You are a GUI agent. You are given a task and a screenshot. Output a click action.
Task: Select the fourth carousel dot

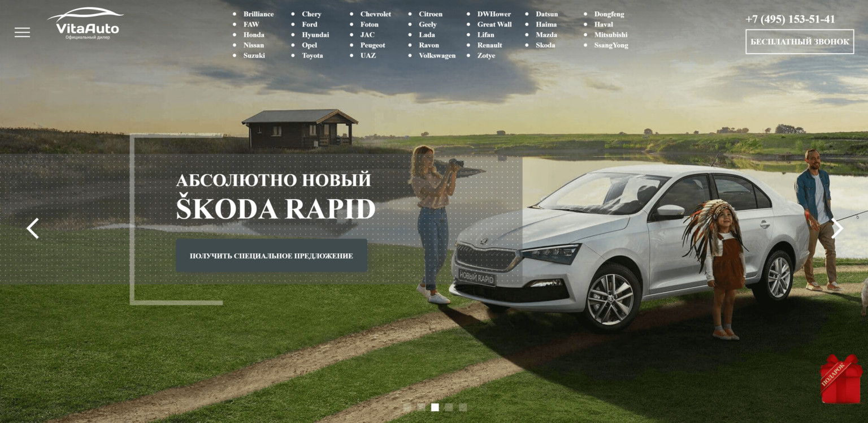pos(449,407)
